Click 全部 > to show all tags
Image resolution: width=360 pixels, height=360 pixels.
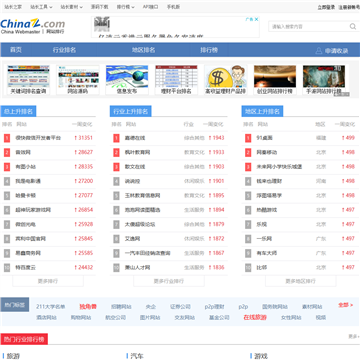coord(345,305)
